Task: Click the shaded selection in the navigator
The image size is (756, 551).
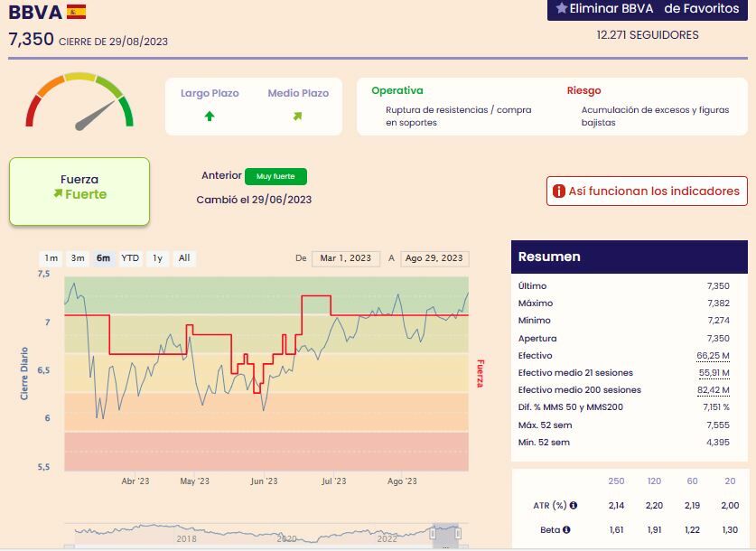Action: point(445,535)
